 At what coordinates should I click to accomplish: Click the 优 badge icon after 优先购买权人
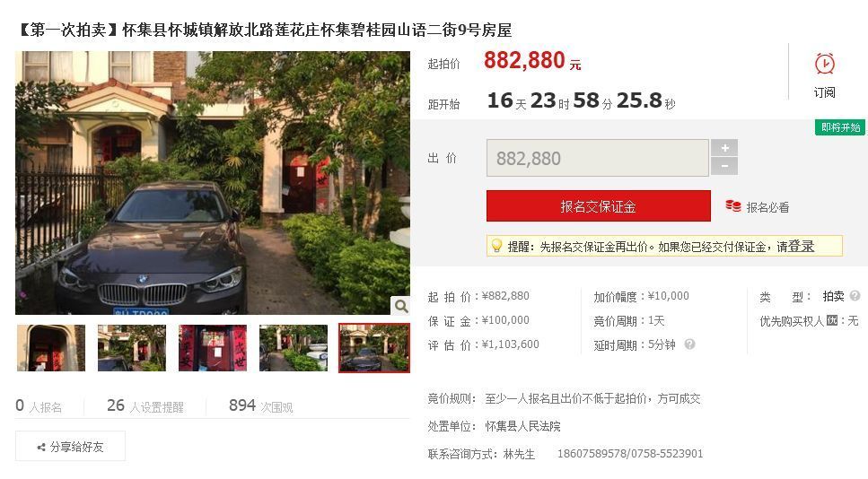point(831,320)
